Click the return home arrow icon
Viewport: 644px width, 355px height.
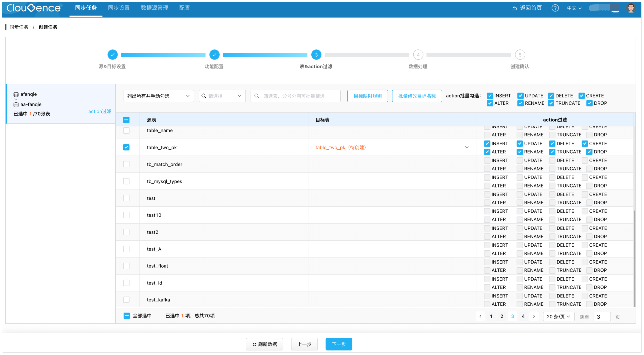(x=515, y=8)
